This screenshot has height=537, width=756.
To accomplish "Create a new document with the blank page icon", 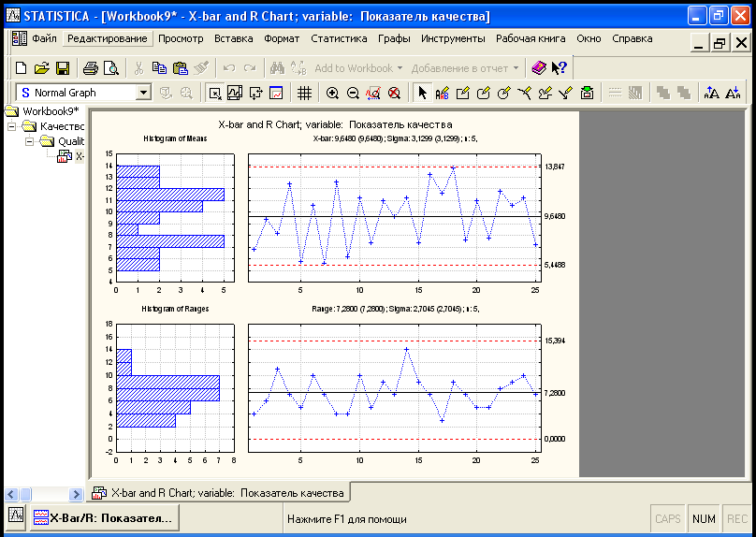I will pos(21,68).
